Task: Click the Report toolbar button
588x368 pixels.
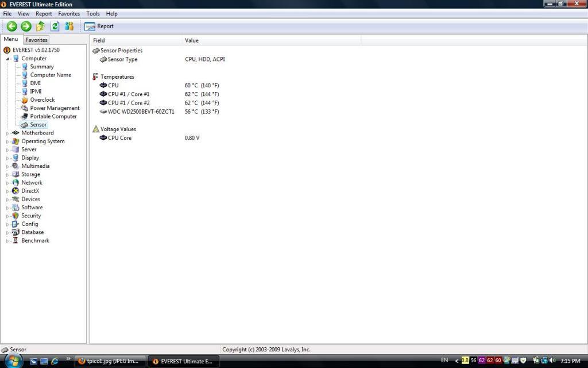Action: (x=99, y=26)
